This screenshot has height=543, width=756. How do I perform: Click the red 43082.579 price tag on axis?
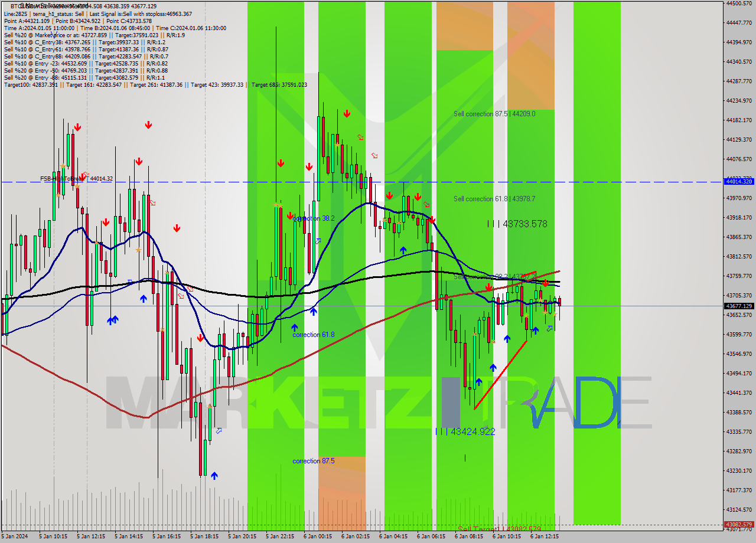tap(739, 524)
